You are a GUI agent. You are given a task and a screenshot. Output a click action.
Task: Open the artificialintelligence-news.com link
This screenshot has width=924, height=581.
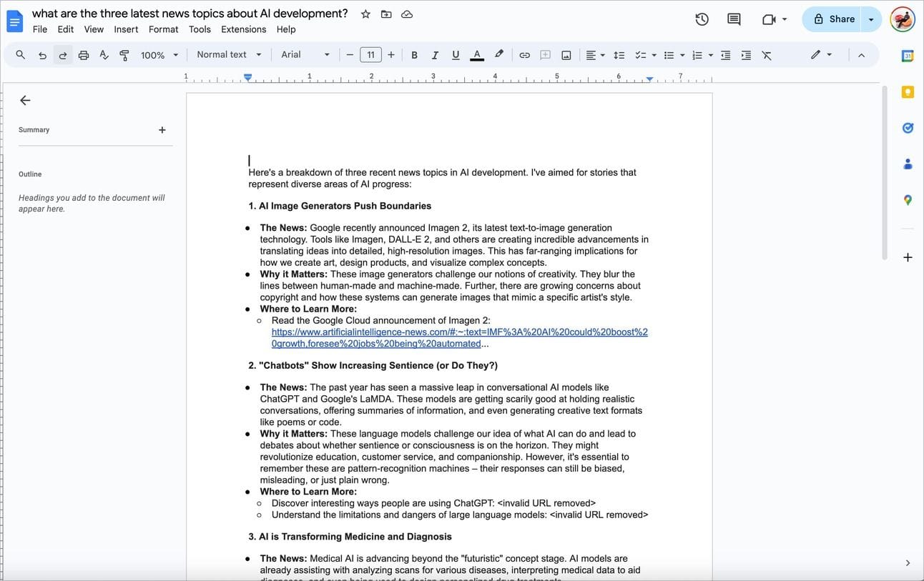pyautogui.click(x=460, y=338)
